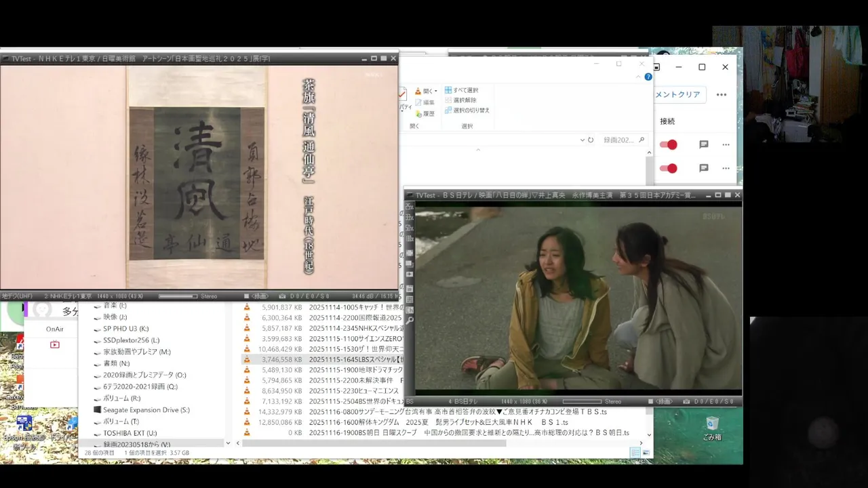Screen dimensions: 868x488
Task: Set 25% zoom in BS TVTest sidebar
Action: point(410,207)
